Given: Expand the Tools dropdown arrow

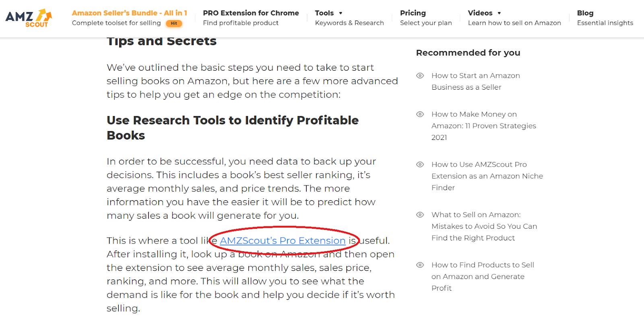Looking at the screenshot, I should tap(341, 13).
